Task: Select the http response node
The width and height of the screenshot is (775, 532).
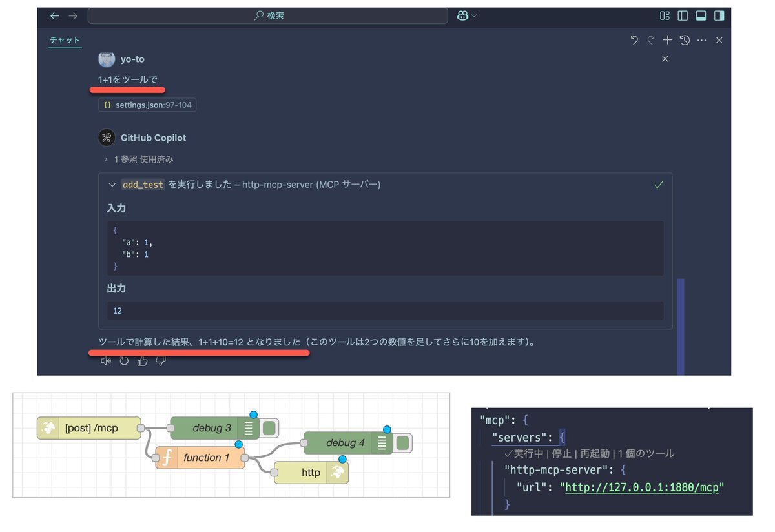Action: 311,473
